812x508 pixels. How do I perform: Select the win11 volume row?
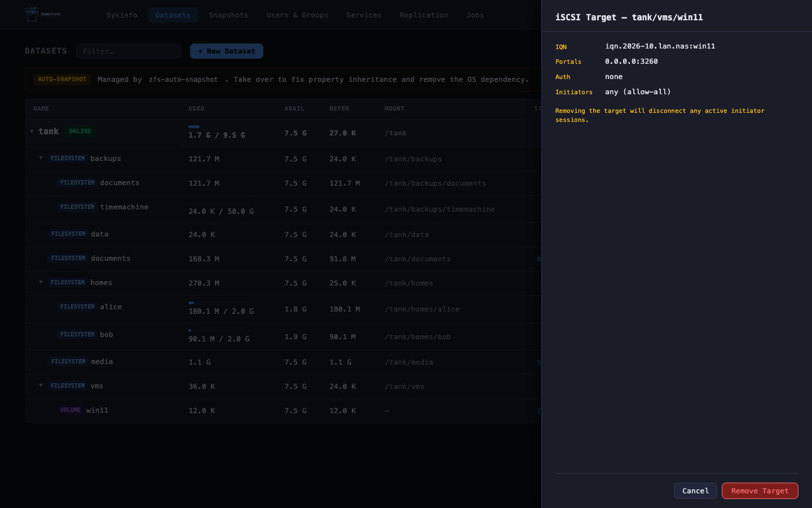[283, 410]
